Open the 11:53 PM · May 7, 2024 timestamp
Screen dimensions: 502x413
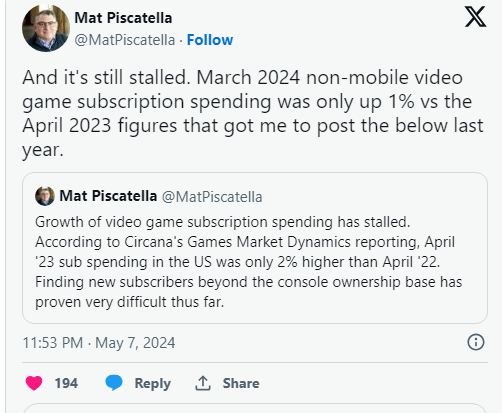point(99,343)
